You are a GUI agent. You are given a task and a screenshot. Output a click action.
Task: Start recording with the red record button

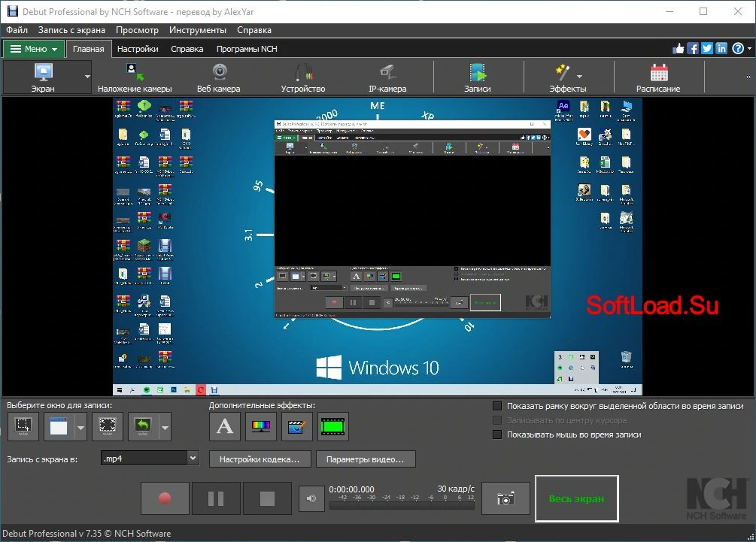(x=165, y=498)
